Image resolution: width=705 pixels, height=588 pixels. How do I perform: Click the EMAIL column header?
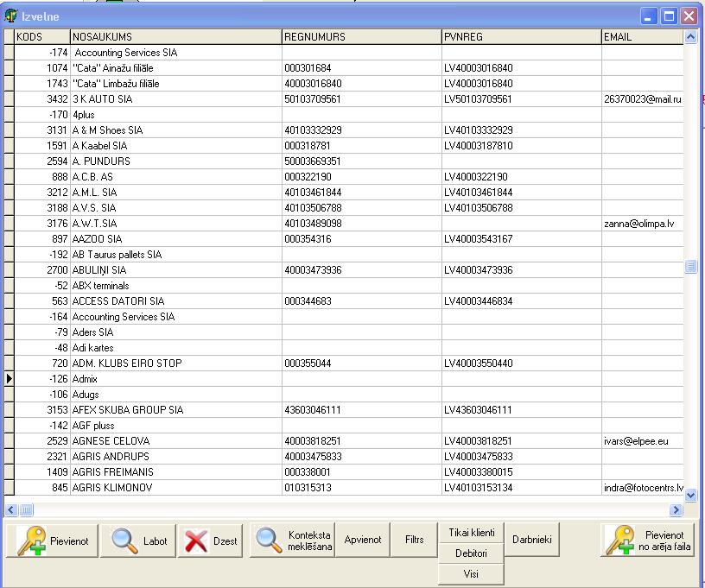643,37
